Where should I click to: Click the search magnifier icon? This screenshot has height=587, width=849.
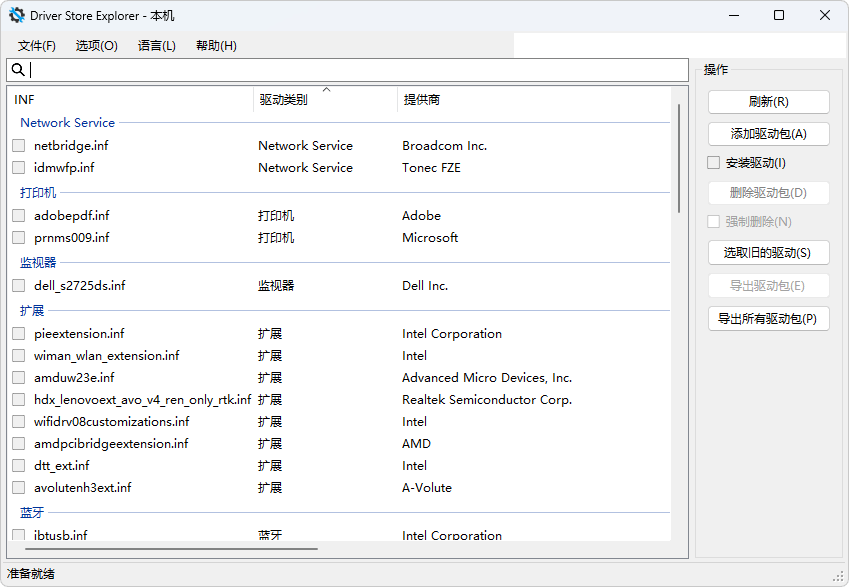(x=18, y=70)
